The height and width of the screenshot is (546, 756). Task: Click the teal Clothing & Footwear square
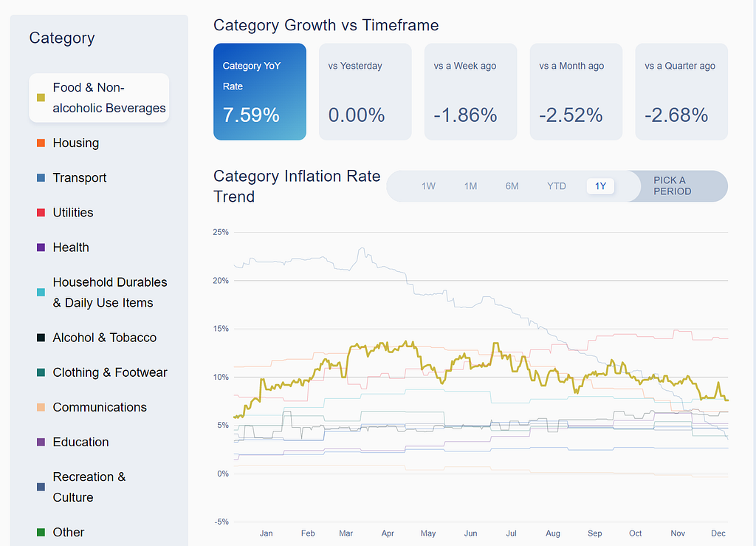click(x=41, y=372)
